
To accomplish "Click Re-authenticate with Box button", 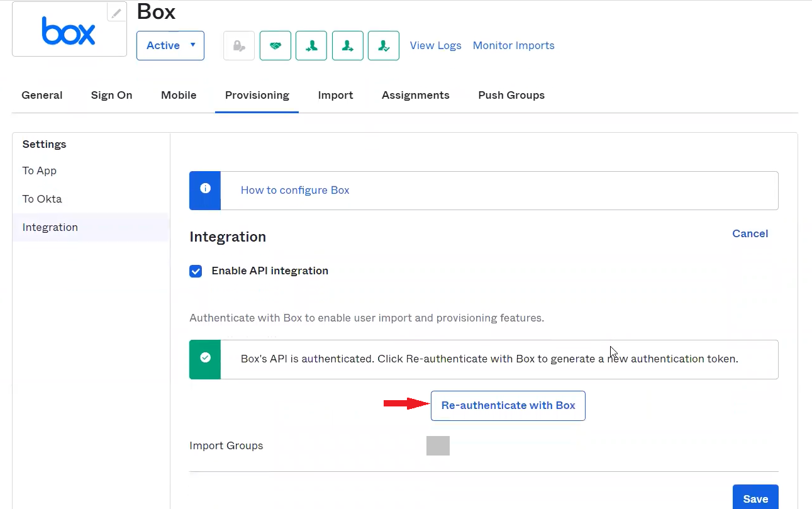I will [508, 406].
